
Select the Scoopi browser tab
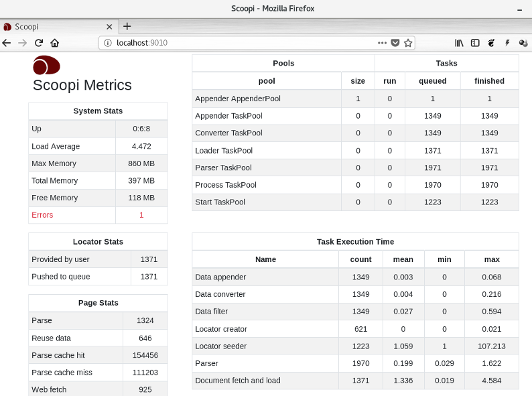59,27
